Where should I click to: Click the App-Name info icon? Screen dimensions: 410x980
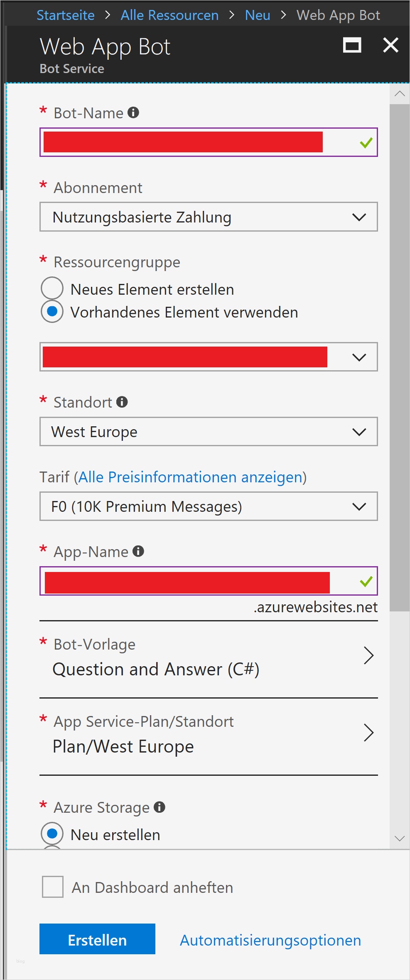[x=138, y=551]
